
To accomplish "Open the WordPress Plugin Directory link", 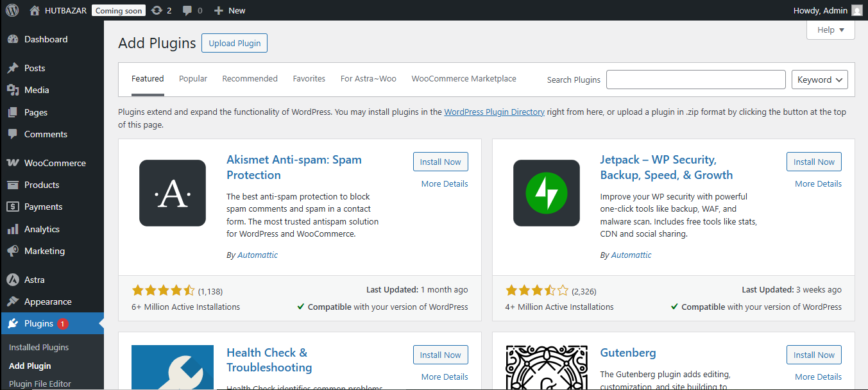I will coord(494,112).
